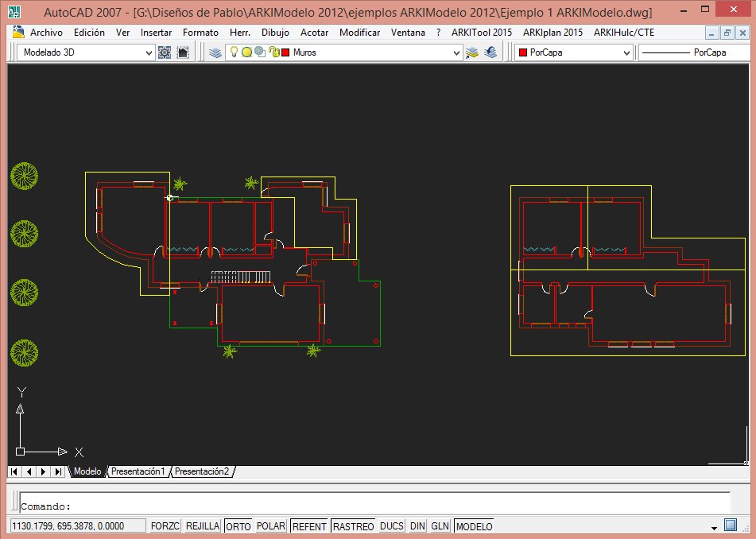Switch to the Presentación1 tab
The width and height of the screenshot is (756, 539).
138,471
